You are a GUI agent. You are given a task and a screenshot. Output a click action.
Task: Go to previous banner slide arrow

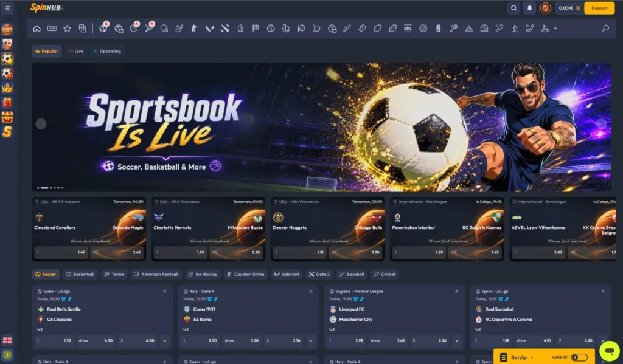pos(41,124)
